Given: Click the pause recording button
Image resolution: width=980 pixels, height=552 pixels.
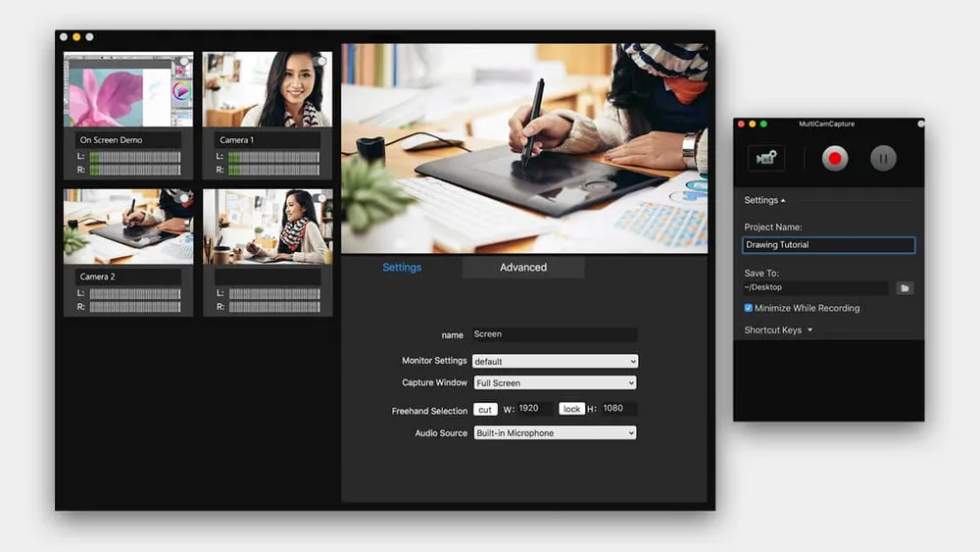Looking at the screenshot, I should click(x=883, y=158).
